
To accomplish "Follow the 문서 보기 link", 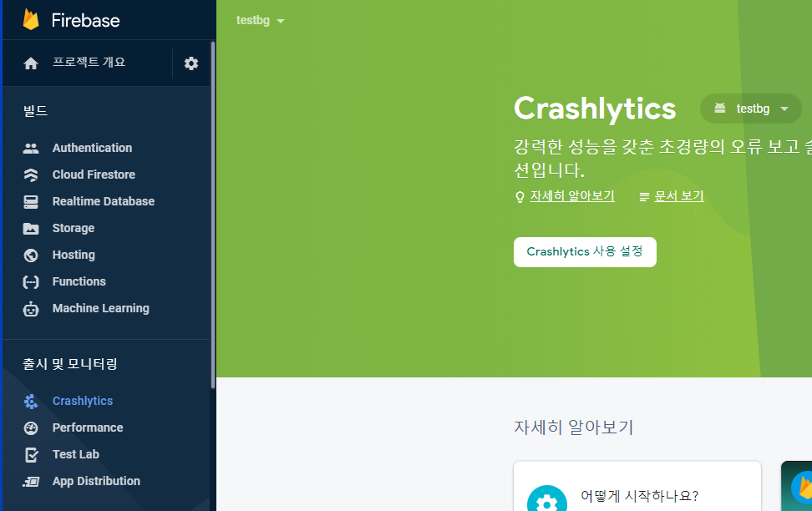I will click(679, 196).
